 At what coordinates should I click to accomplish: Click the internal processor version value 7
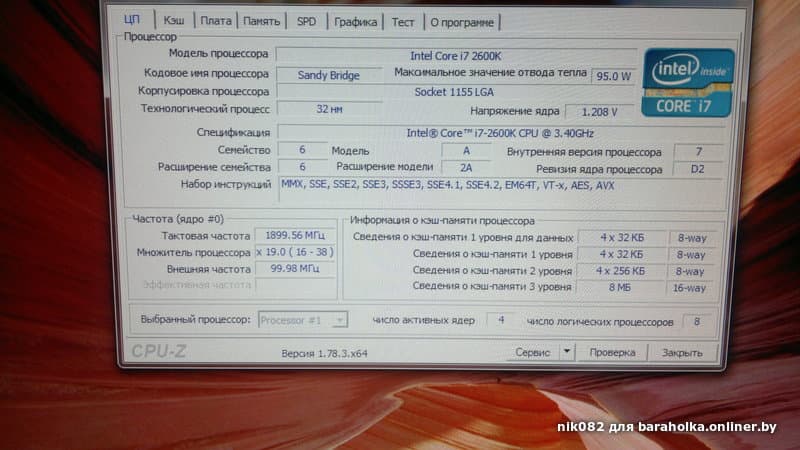pos(698,152)
